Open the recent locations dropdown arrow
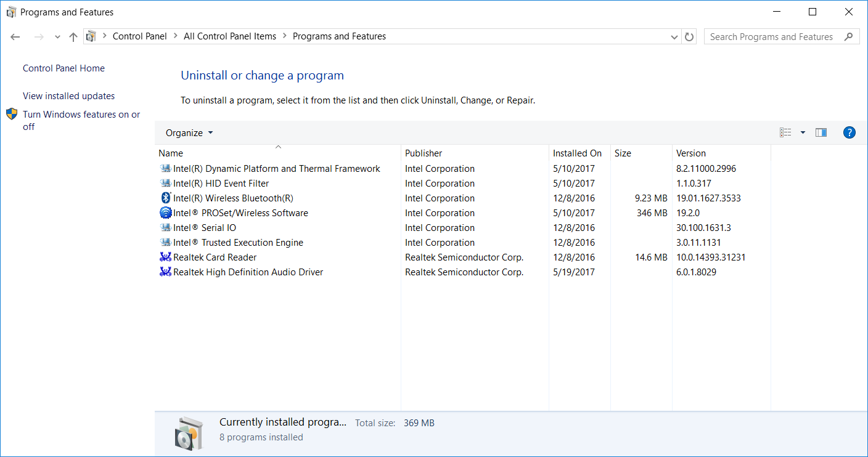This screenshot has width=868, height=457. point(57,37)
